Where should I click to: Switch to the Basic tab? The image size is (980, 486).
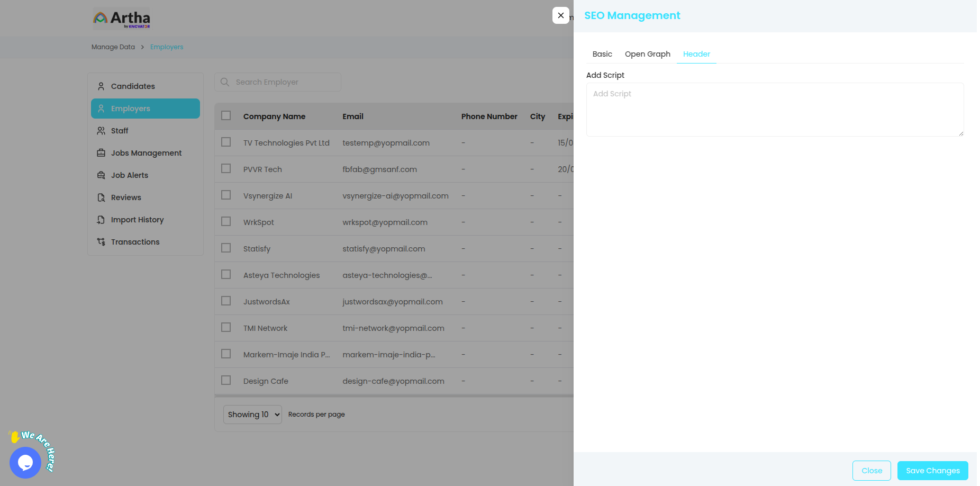point(602,54)
